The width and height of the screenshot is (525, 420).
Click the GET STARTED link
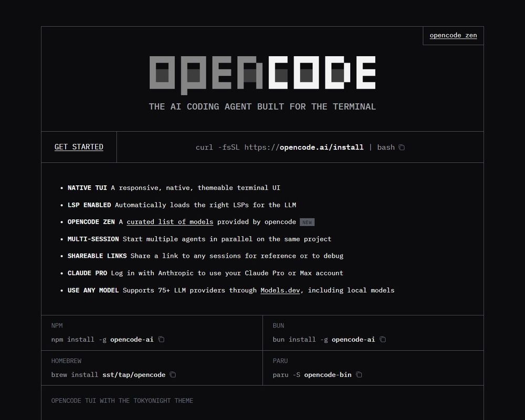[x=79, y=147]
